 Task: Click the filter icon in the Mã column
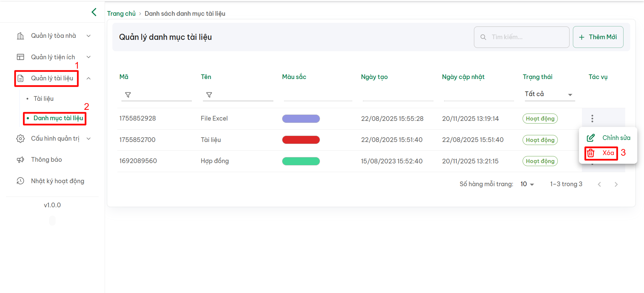(x=128, y=95)
